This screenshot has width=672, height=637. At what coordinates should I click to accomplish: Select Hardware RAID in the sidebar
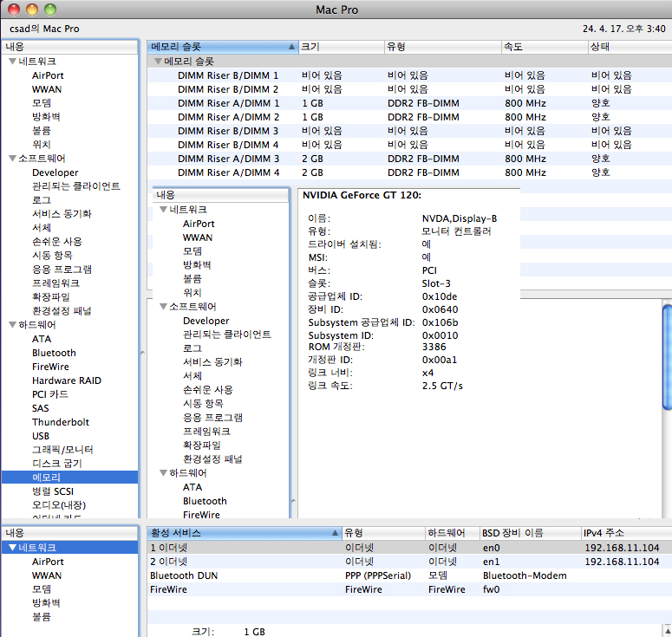(66, 380)
